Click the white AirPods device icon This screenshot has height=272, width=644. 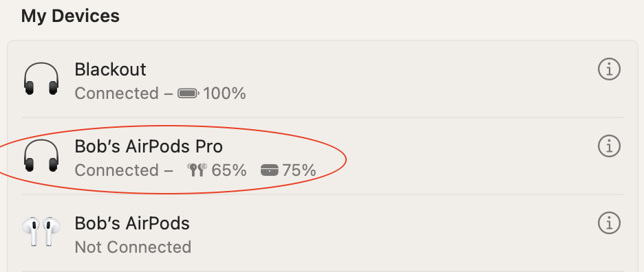(x=41, y=231)
